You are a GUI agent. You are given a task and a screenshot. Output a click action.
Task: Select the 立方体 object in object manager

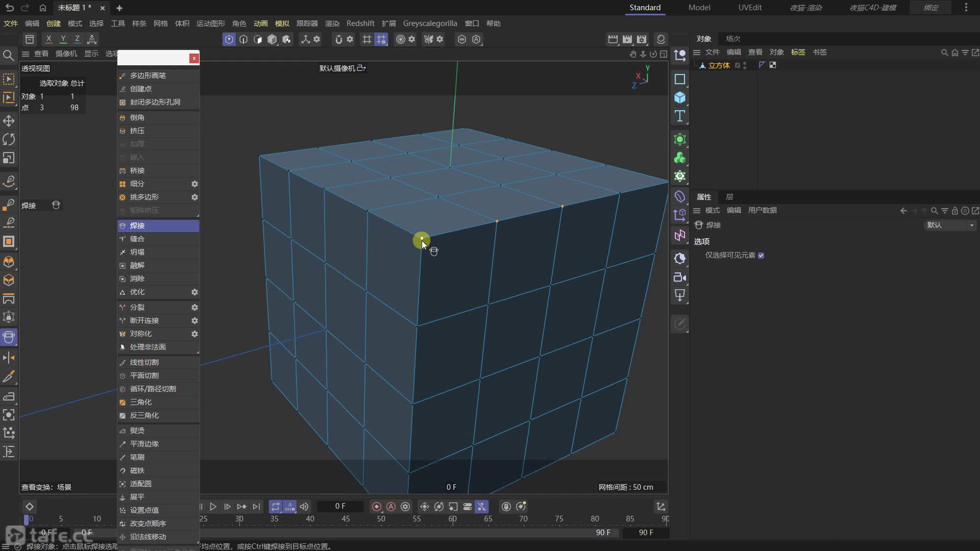point(719,65)
